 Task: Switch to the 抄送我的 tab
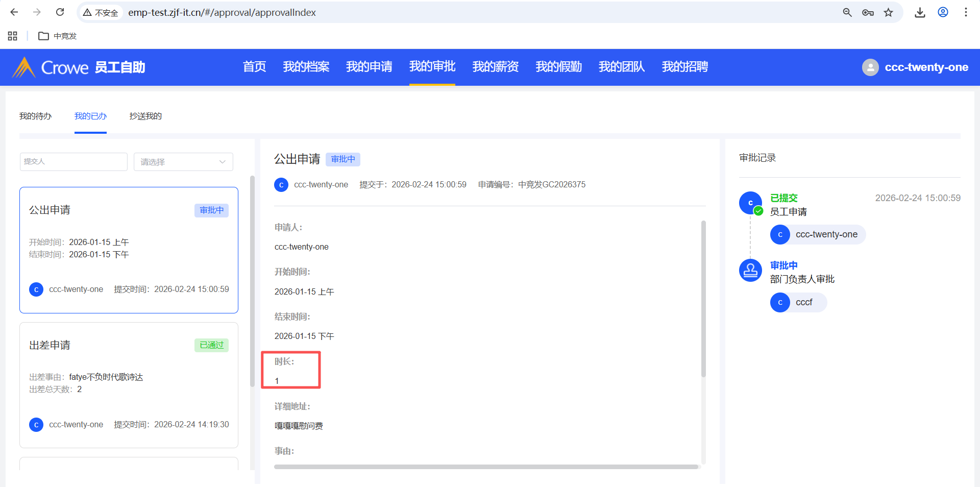coord(145,116)
